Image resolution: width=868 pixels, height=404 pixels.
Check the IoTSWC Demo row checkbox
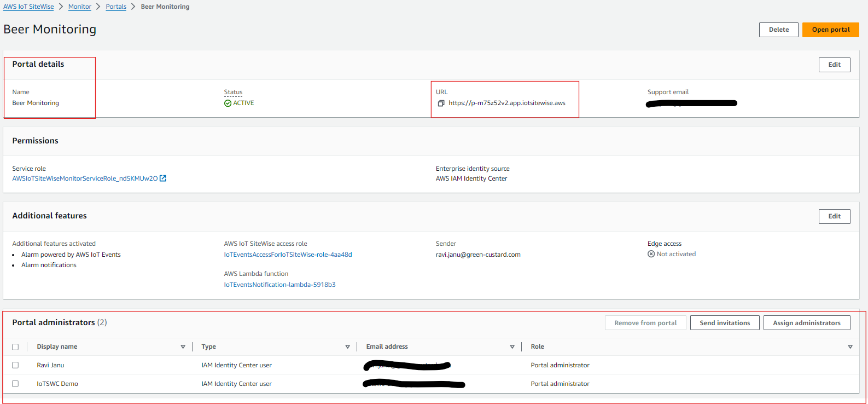(x=15, y=384)
